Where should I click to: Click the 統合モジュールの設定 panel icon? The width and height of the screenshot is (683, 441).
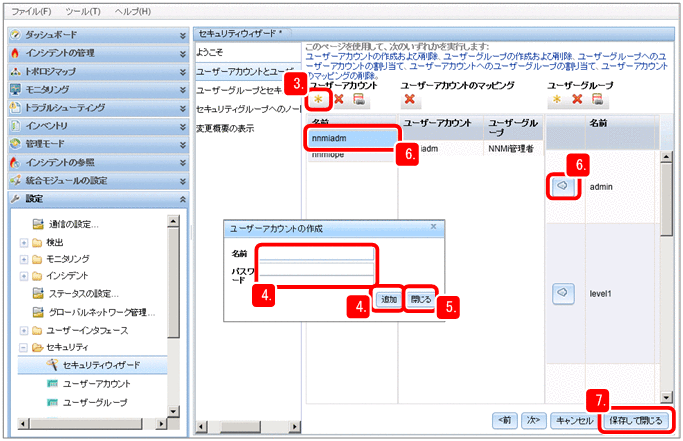pos(16,180)
